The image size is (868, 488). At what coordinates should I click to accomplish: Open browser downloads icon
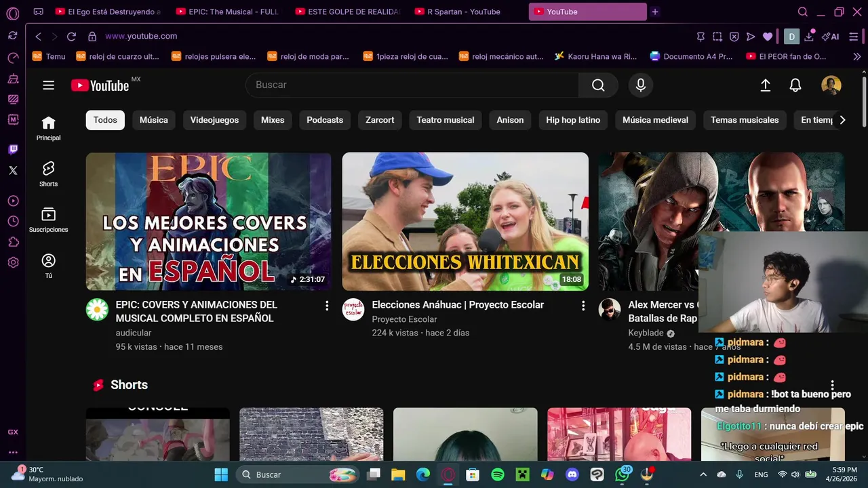click(809, 36)
